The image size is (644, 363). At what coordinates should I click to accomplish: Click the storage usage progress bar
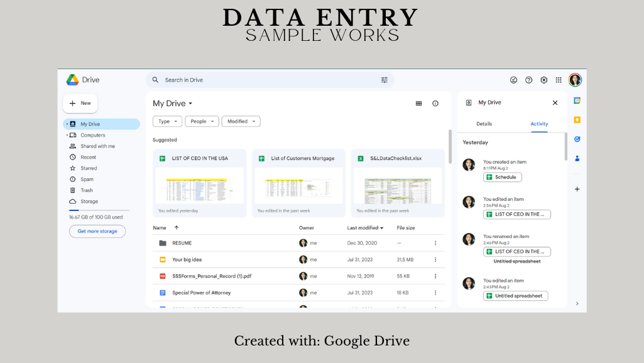pyautogui.click(x=99, y=210)
